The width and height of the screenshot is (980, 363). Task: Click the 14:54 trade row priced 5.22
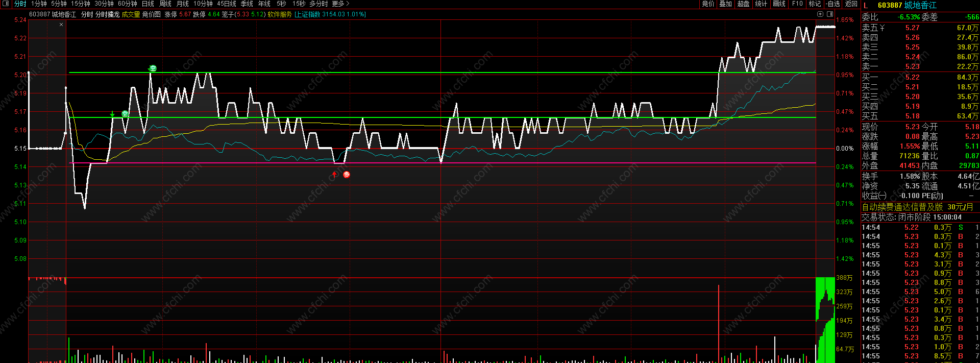(x=920, y=227)
